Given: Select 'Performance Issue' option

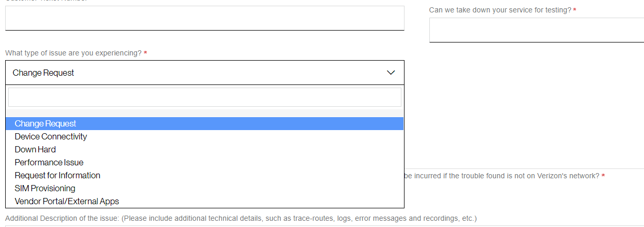Looking at the screenshot, I should click(49, 162).
